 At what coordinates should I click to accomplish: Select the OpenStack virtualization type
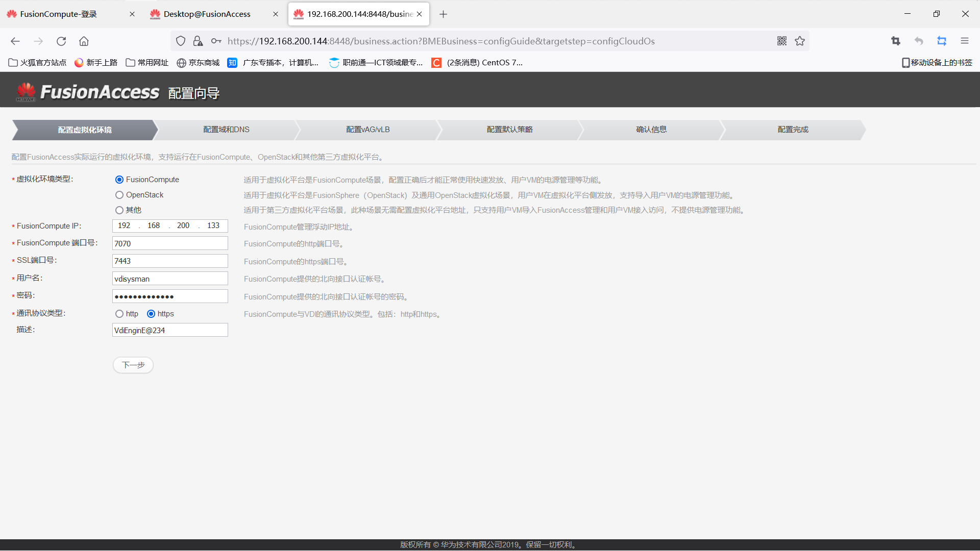tap(119, 194)
